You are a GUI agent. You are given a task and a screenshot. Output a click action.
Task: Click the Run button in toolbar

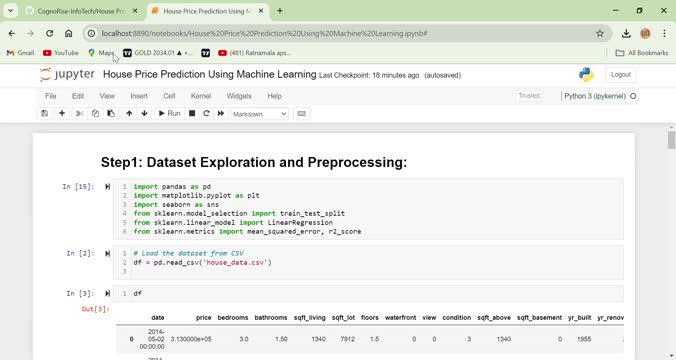point(169,113)
